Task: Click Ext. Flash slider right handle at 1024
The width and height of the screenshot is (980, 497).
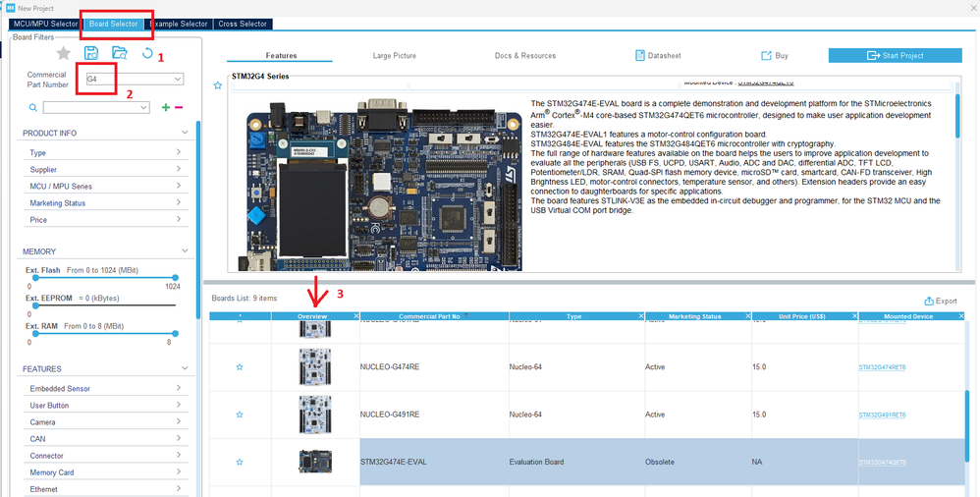Action: [175, 278]
